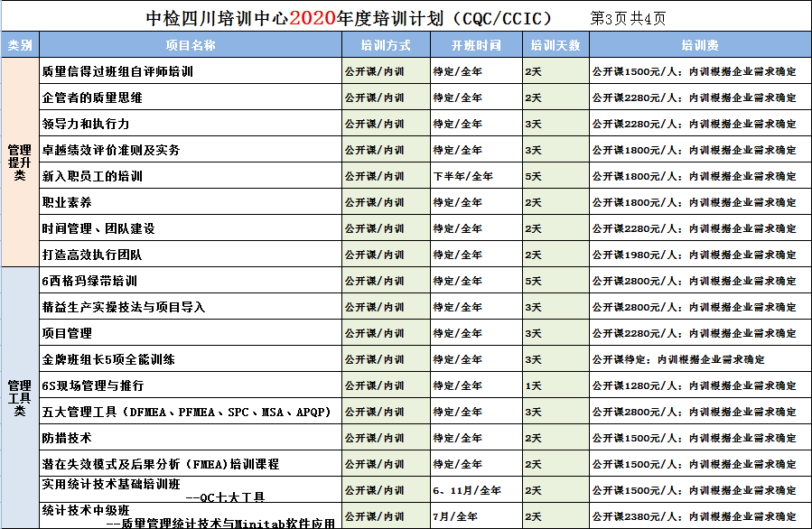Select the 开班时间 header cell

[x=476, y=44]
